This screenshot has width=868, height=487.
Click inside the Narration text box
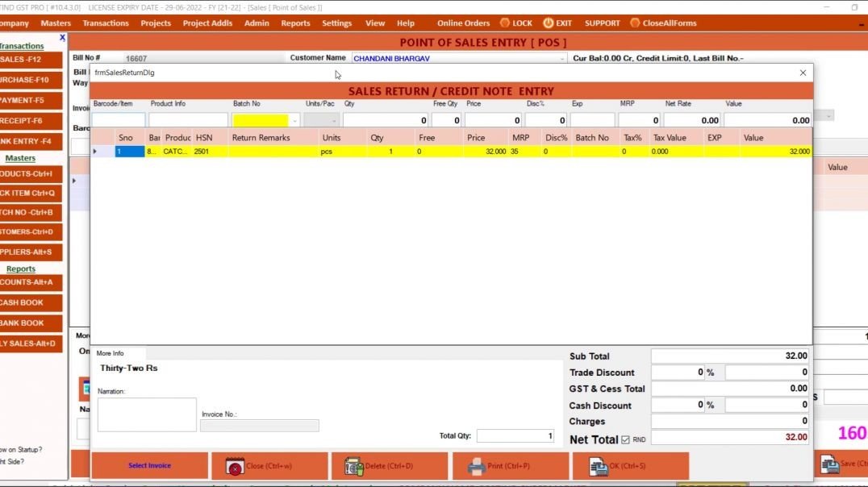tap(146, 414)
